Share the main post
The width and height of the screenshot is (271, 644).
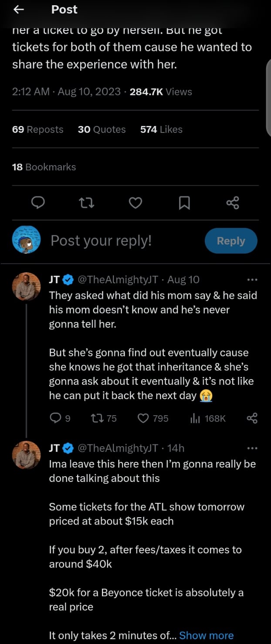click(x=233, y=202)
